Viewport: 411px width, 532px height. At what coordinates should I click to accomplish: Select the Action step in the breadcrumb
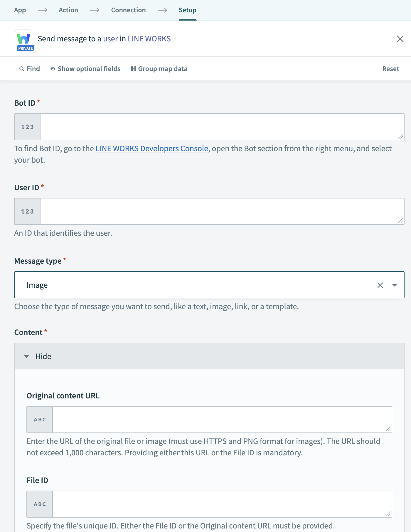(x=68, y=10)
